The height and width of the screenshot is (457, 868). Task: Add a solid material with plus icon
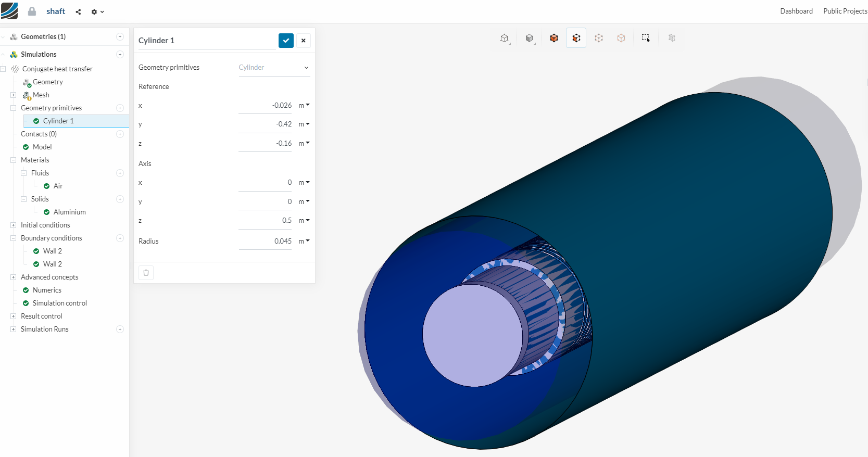120,199
